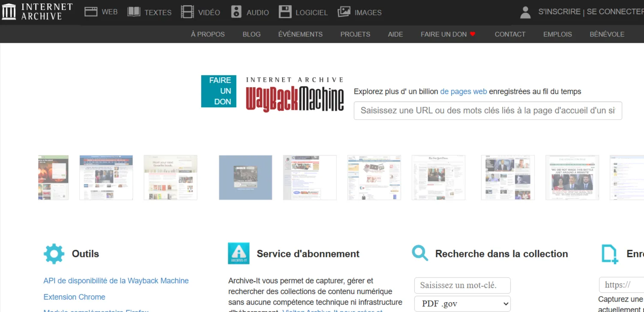Screen dimensions: 644x312
Task: Click the IMAGES icon
Action: (x=343, y=12)
